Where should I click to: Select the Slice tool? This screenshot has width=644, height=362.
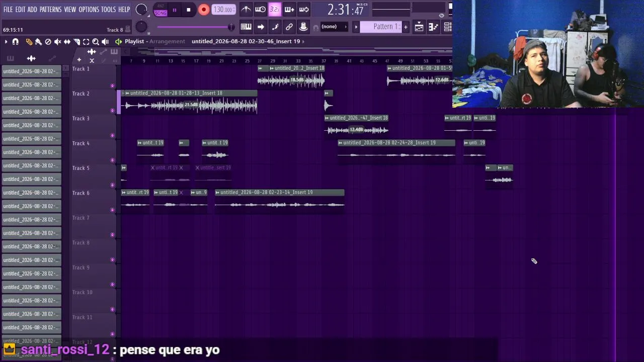click(x=76, y=42)
